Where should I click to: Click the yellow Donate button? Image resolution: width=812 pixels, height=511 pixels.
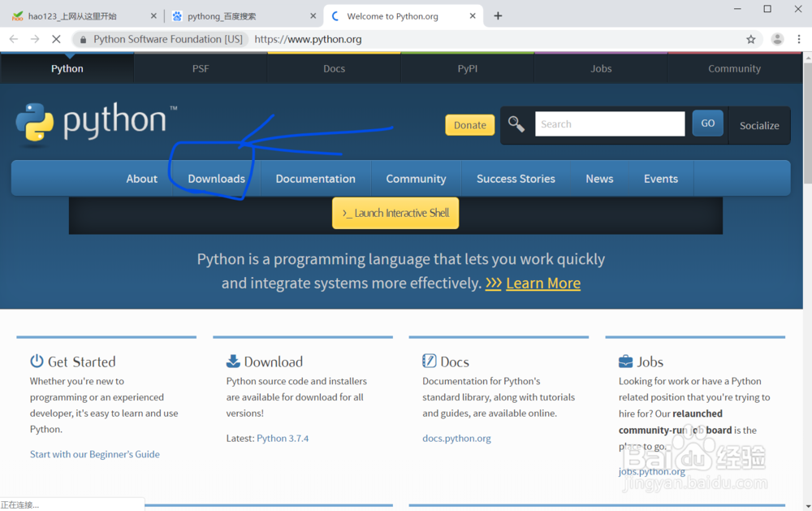click(469, 125)
